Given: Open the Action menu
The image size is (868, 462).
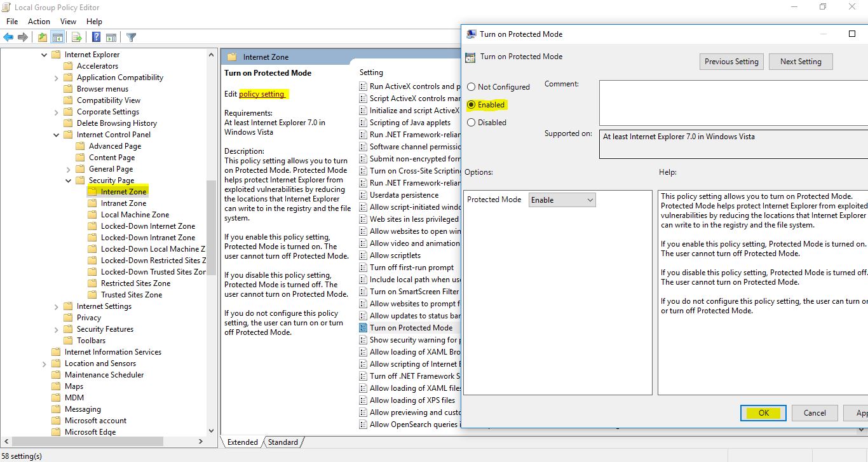Looking at the screenshot, I should click(x=39, y=21).
